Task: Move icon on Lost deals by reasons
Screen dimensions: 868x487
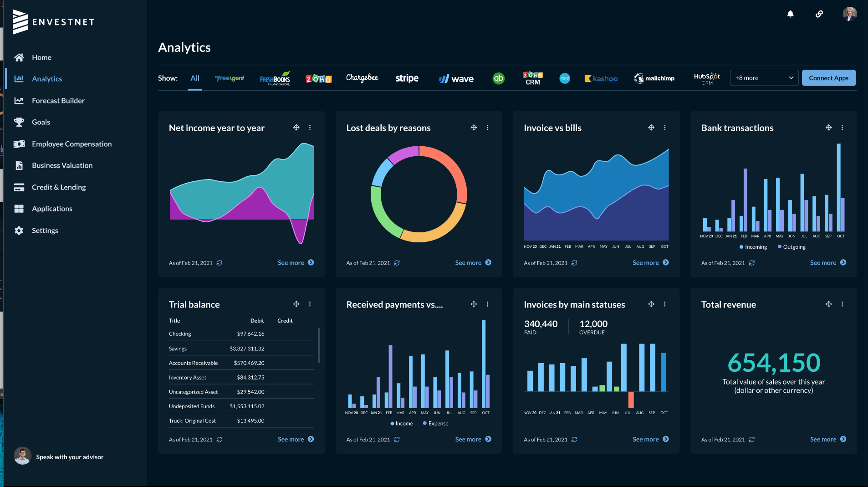Action: coord(474,128)
